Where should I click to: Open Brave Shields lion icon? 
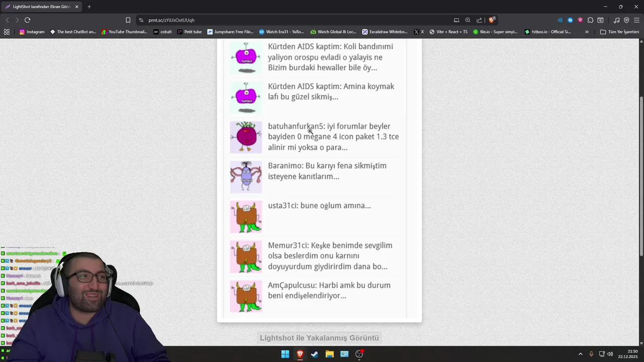point(492,20)
